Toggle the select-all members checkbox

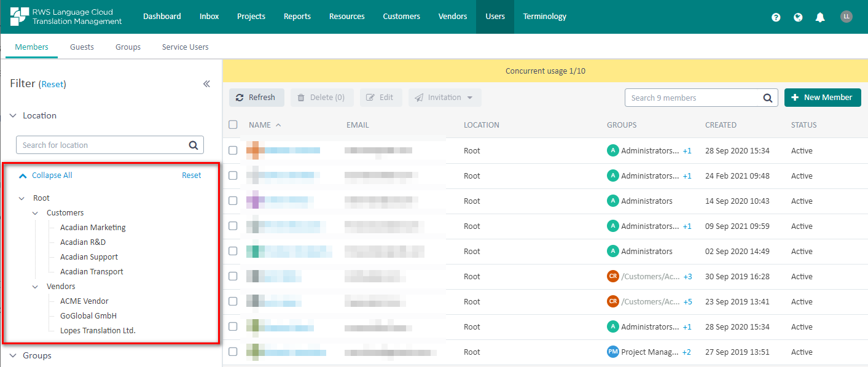[x=233, y=125]
